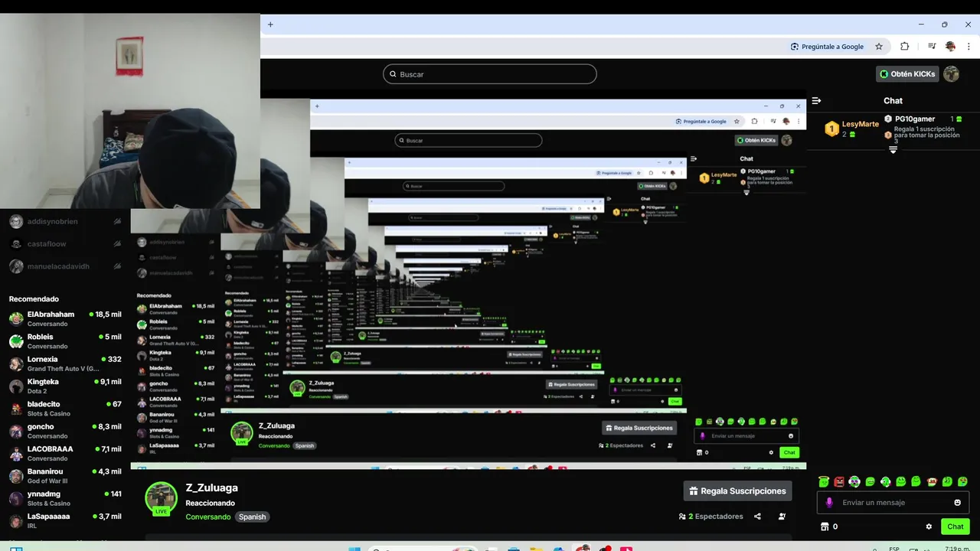Open recommended channel bladecito
980x551 pixels.
[x=65, y=409]
